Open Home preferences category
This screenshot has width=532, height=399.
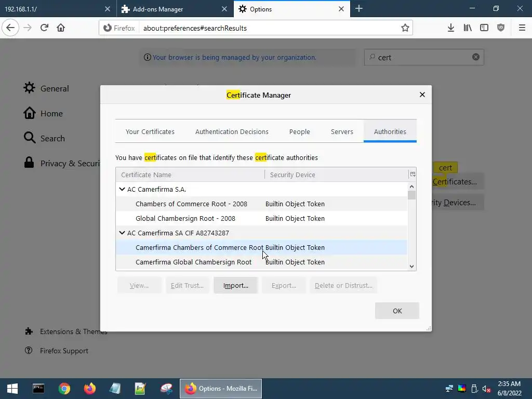pyautogui.click(x=43, y=113)
